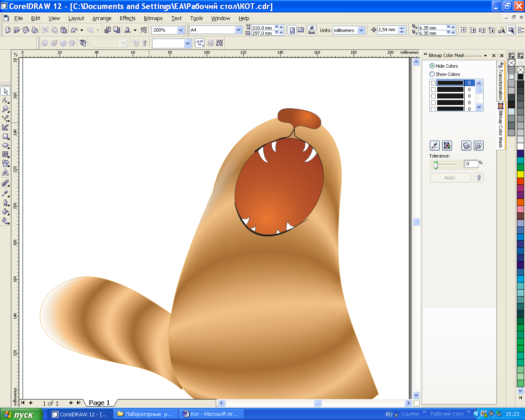The image size is (525, 420).
Task: Switch to the Transformation docker tab
Action: (501, 81)
